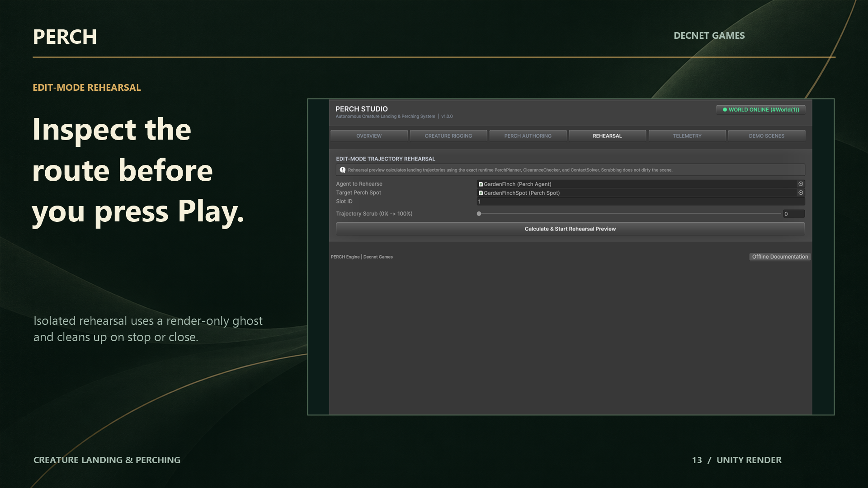Click the green World Online status dot
This screenshot has height=488, width=868.
725,110
